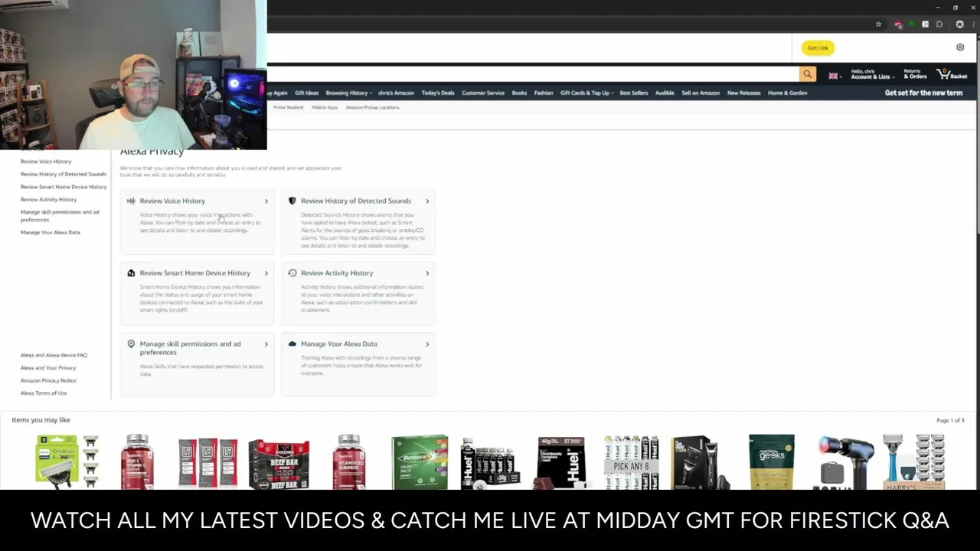Open Review History of Detected Sounds card
Screen dimensions: 980x551
click(x=358, y=222)
